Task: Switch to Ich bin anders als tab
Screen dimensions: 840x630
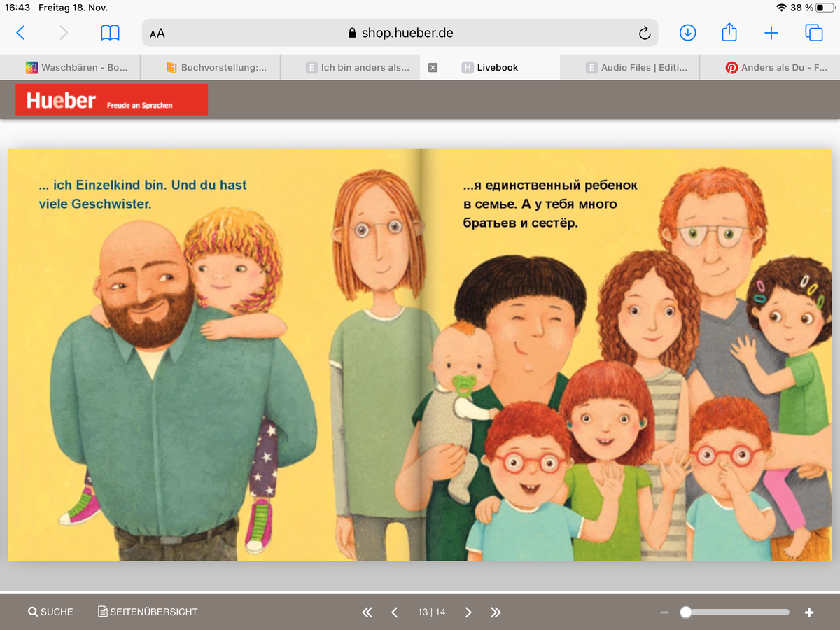Action: tap(350, 68)
